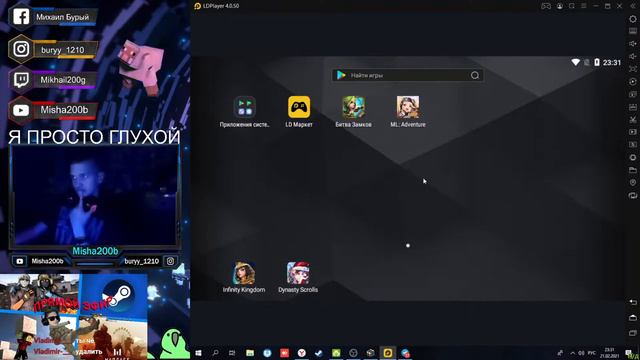Open LDPlayer settings gear in sidebar
Screen dimensions: 640x360
point(633,19)
